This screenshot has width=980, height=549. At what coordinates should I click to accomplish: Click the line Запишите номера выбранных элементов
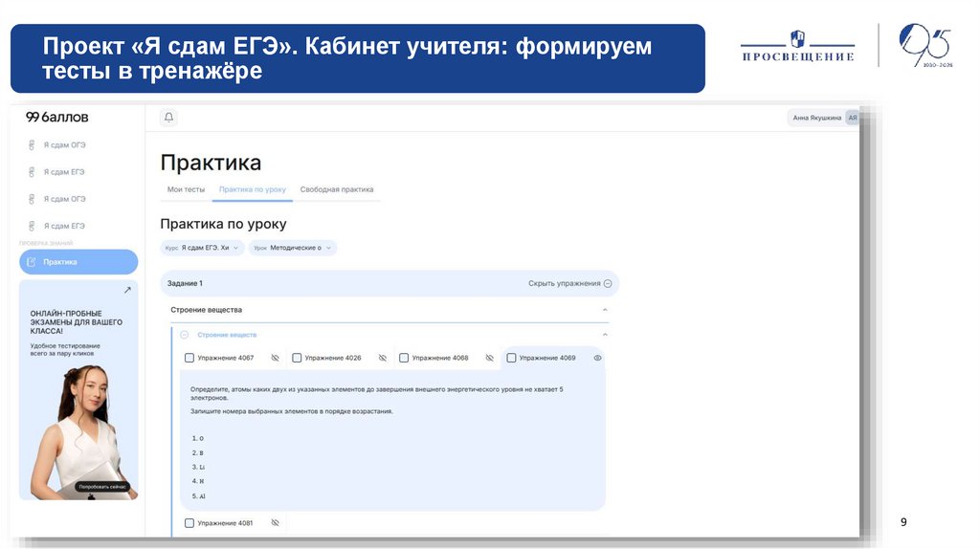291,411
